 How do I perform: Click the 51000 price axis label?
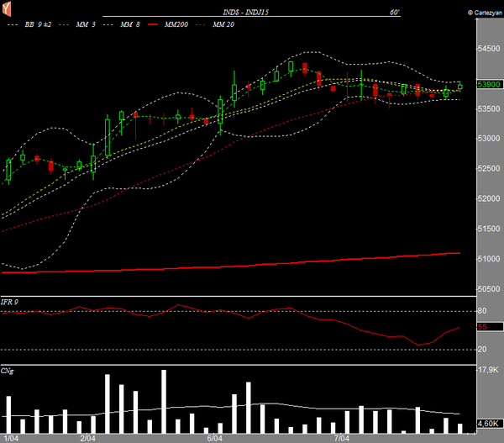489,259
